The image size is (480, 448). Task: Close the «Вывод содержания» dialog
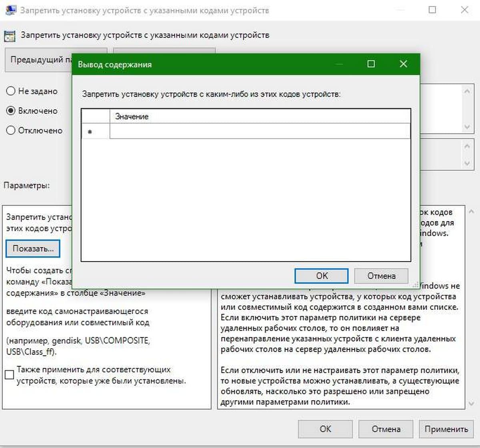coord(403,64)
